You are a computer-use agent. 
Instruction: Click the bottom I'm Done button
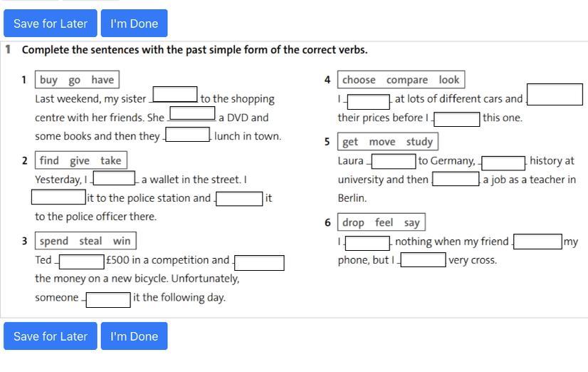(x=135, y=336)
